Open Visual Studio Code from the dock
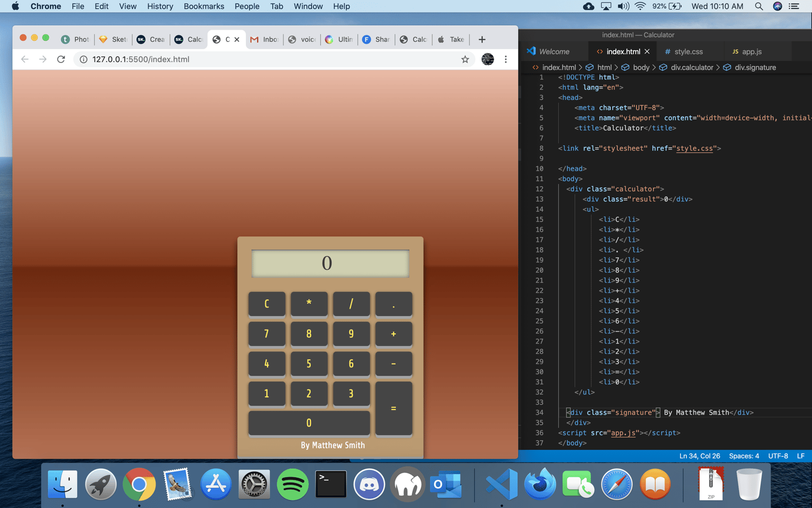Screen dimensions: 812x508 coord(502,484)
